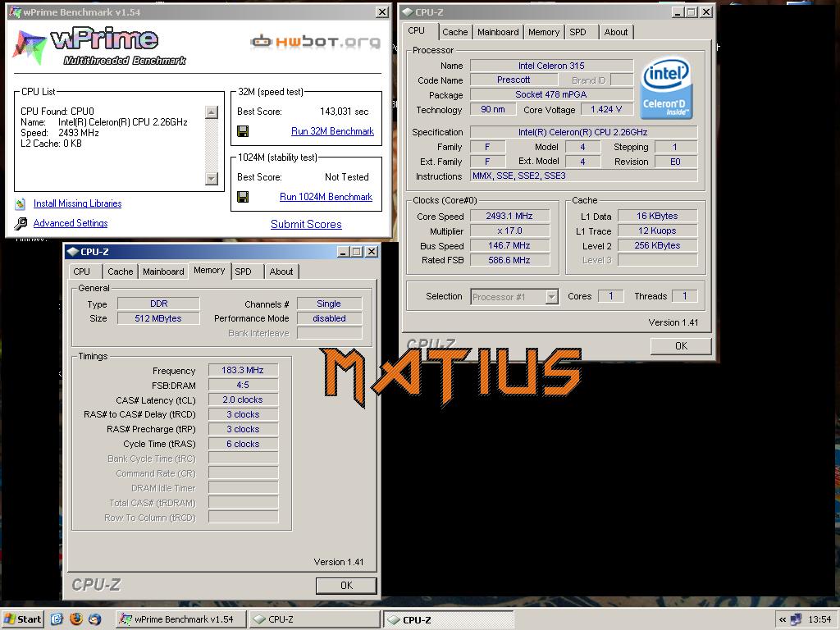Open Internet Explorer from quick launch
Viewport: 840px width, 630px height.
pos(57,619)
